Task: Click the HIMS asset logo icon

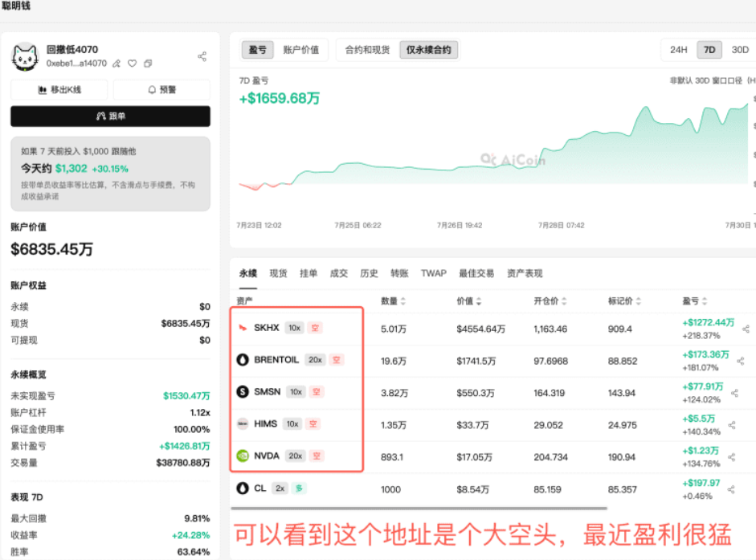Action: point(243,424)
